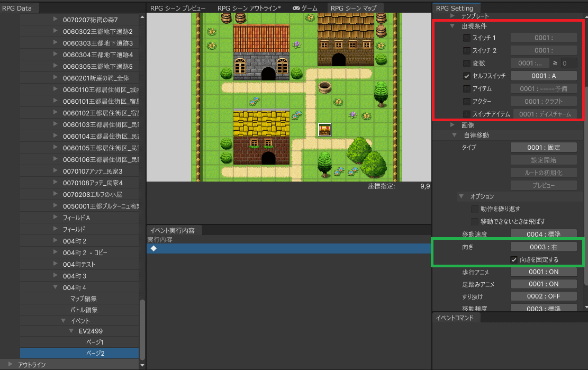Open マップ編集 under 004町 4
The height and width of the screenshot is (370, 588).
point(84,299)
